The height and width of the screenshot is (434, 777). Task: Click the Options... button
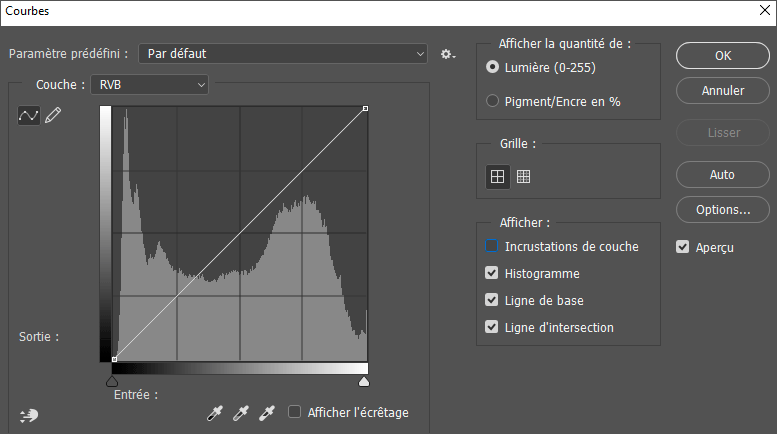point(722,210)
